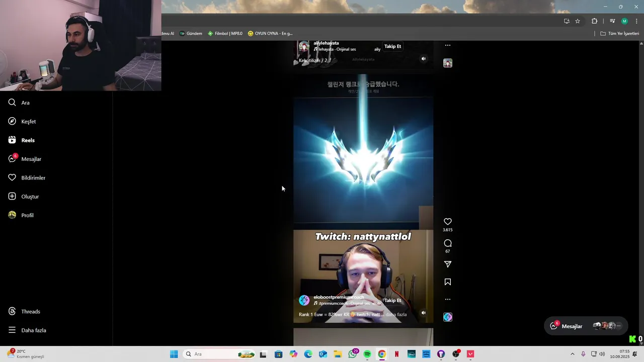Open Chrome profile avatar M
The height and width of the screenshot is (362, 644).
[624, 21]
